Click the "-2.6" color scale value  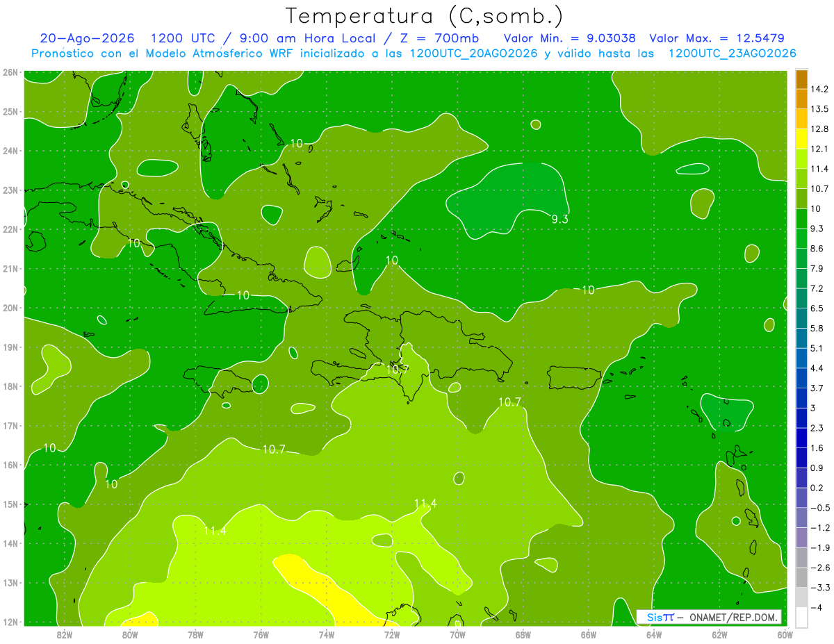click(819, 568)
